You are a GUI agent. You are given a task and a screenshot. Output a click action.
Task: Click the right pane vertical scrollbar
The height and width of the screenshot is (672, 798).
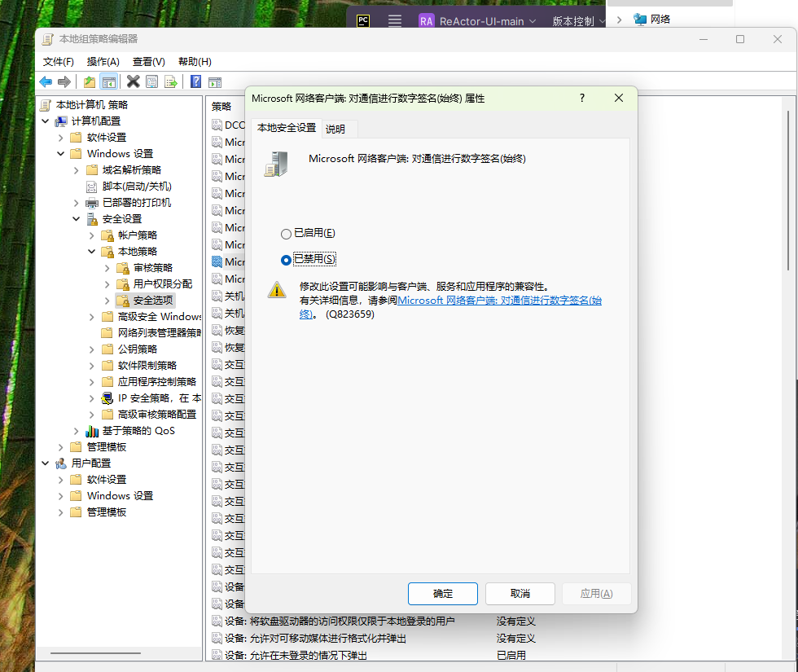click(x=788, y=191)
